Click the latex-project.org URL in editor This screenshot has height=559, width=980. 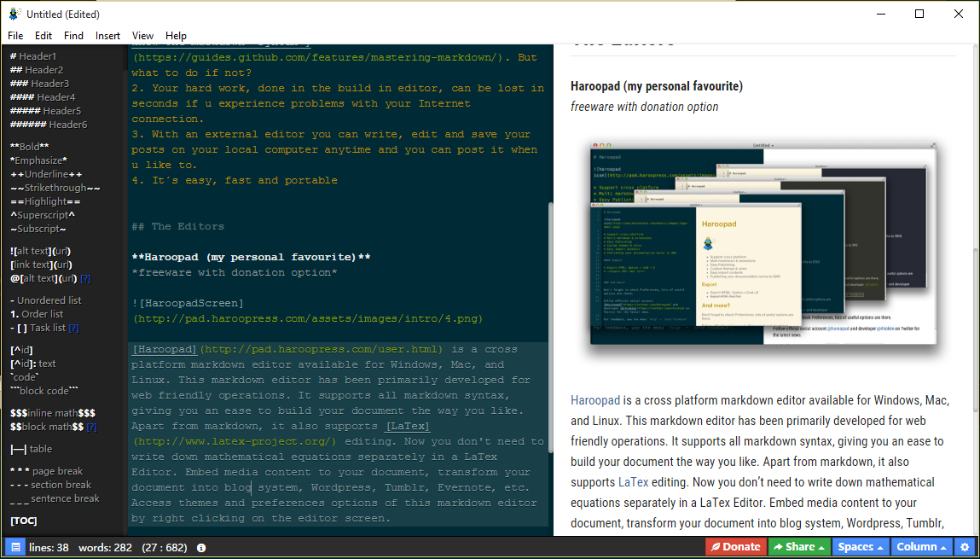click(x=235, y=441)
